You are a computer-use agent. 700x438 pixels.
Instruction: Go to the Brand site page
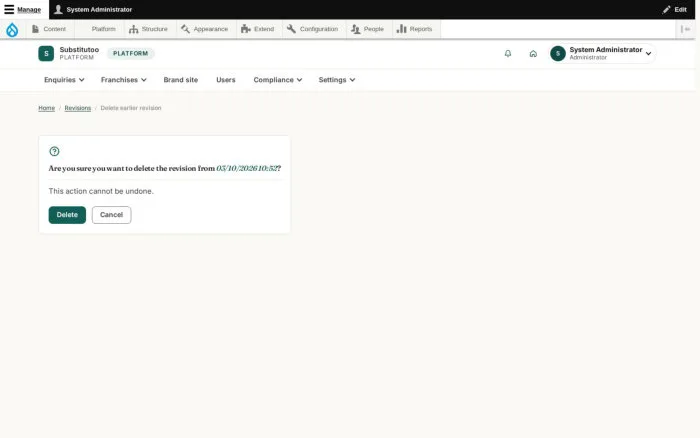tap(180, 80)
